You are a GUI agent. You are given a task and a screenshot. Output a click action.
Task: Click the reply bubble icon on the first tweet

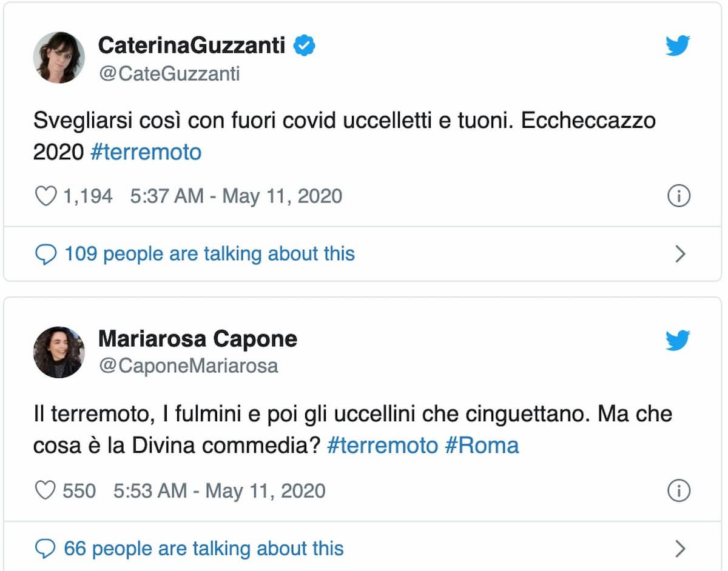(x=45, y=254)
